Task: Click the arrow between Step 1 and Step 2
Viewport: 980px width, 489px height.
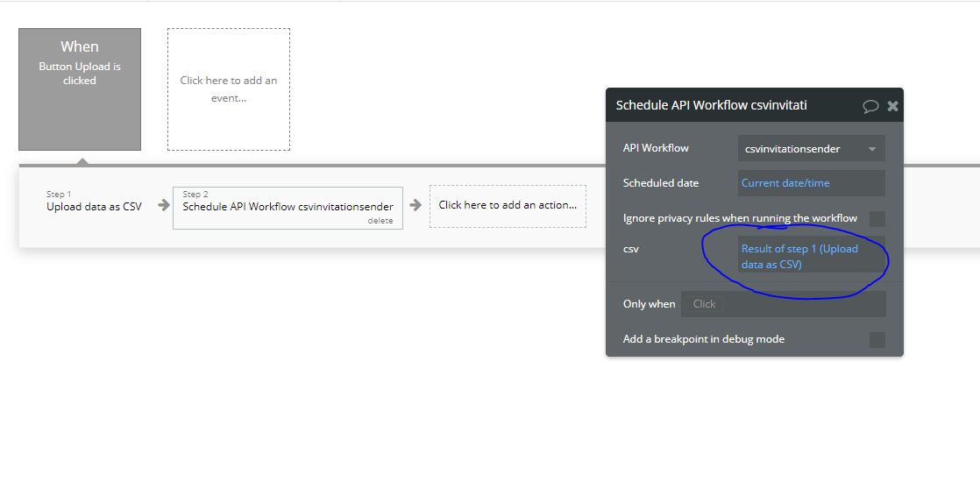Action: (164, 205)
